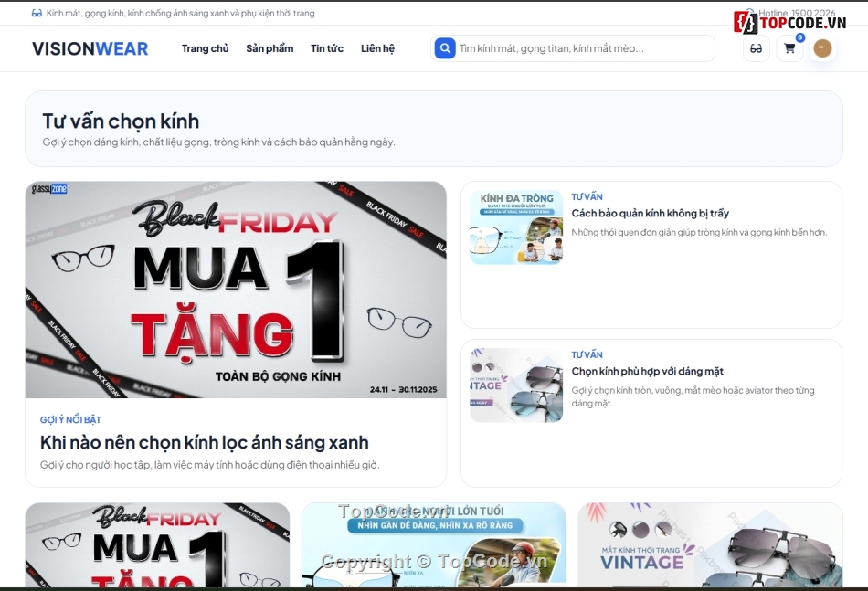Open the Sản phẩm menu item
Viewport: 868px width, 591px height.
click(270, 48)
